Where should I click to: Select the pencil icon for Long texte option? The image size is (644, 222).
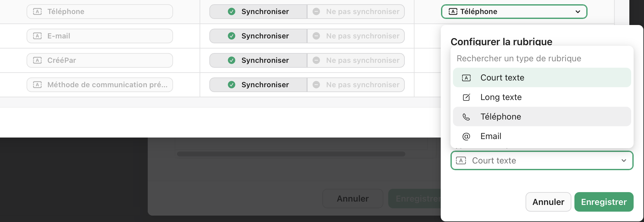click(x=466, y=97)
